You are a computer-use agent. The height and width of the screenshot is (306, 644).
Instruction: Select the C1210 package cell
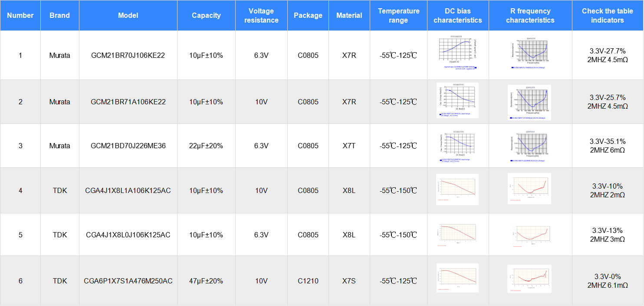308,281
